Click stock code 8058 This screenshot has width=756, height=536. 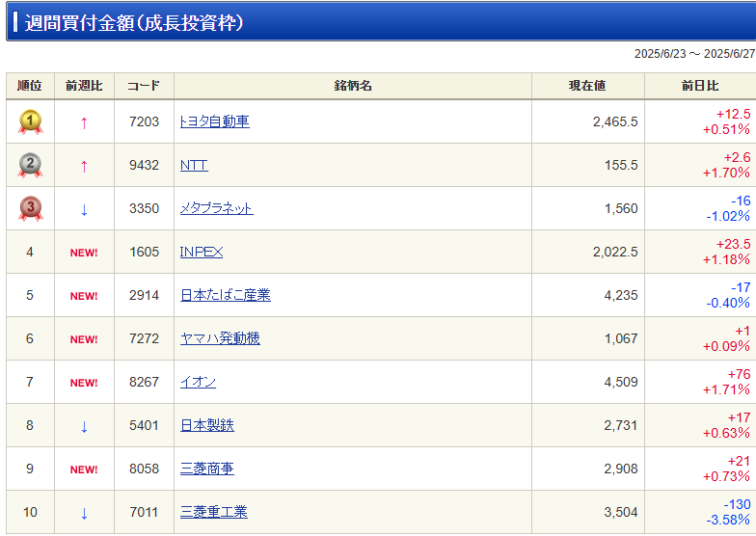click(144, 469)
